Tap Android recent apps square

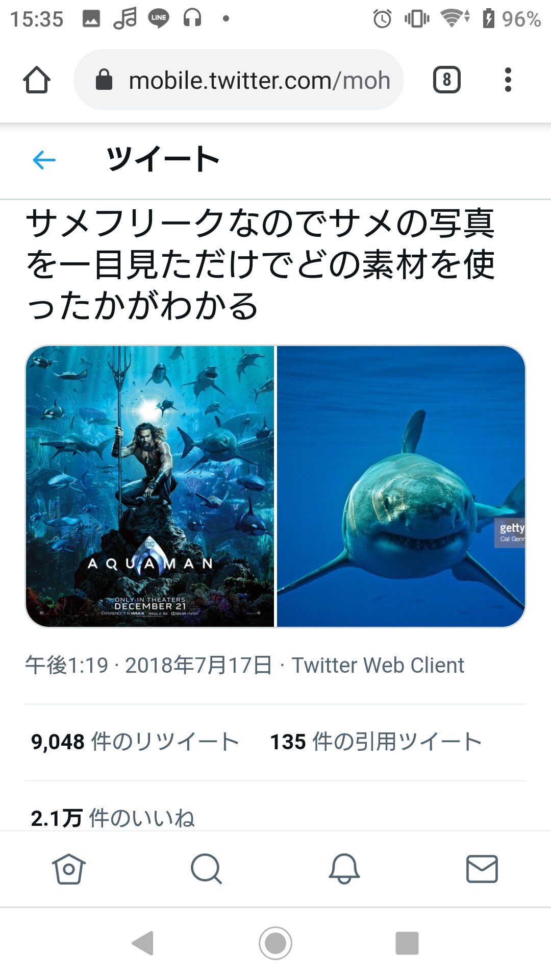pos(407,943)
